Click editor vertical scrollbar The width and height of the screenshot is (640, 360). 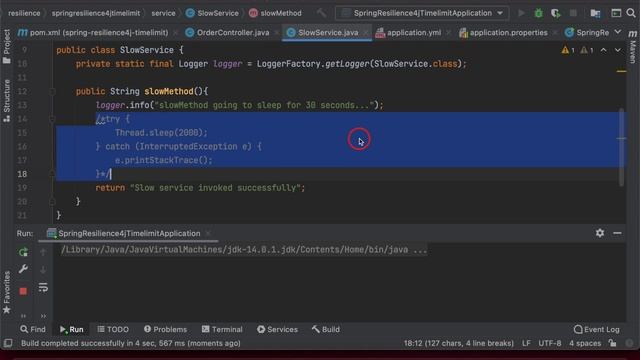pyautogui.click(x=621, y=147)
